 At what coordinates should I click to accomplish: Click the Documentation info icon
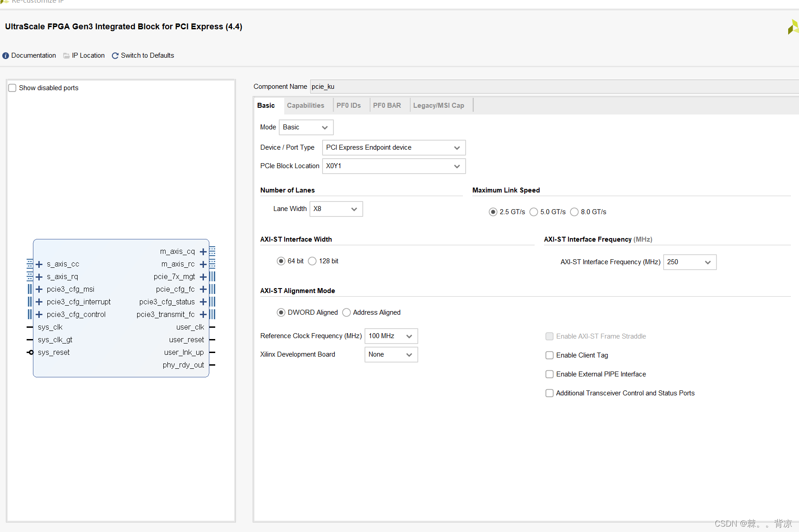[x=5, y=55]
